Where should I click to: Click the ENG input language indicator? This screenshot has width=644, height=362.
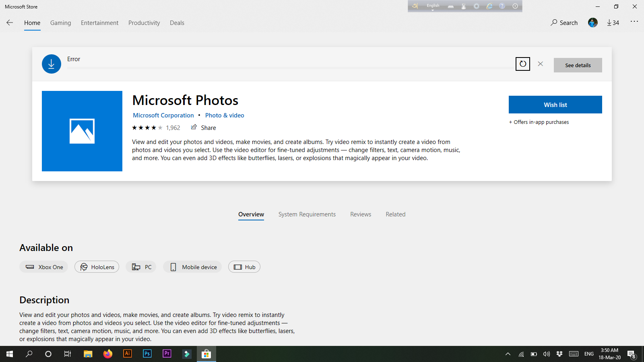[x=589, y=354]
